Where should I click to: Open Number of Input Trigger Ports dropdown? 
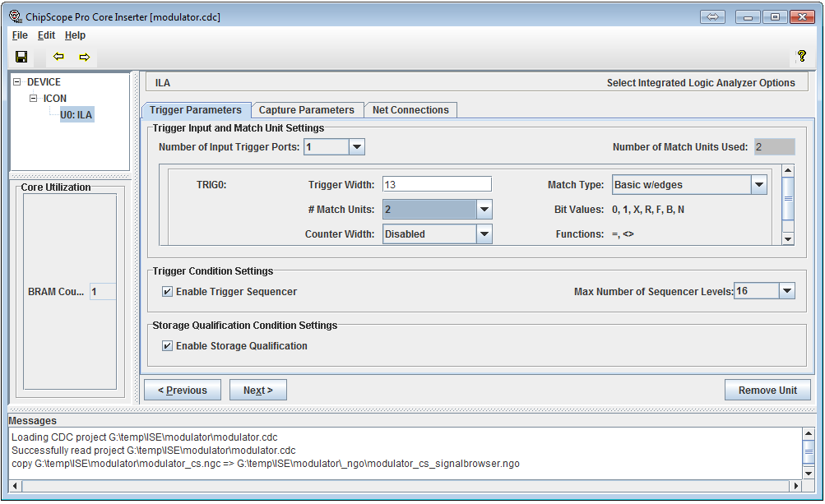pos(356,147)
